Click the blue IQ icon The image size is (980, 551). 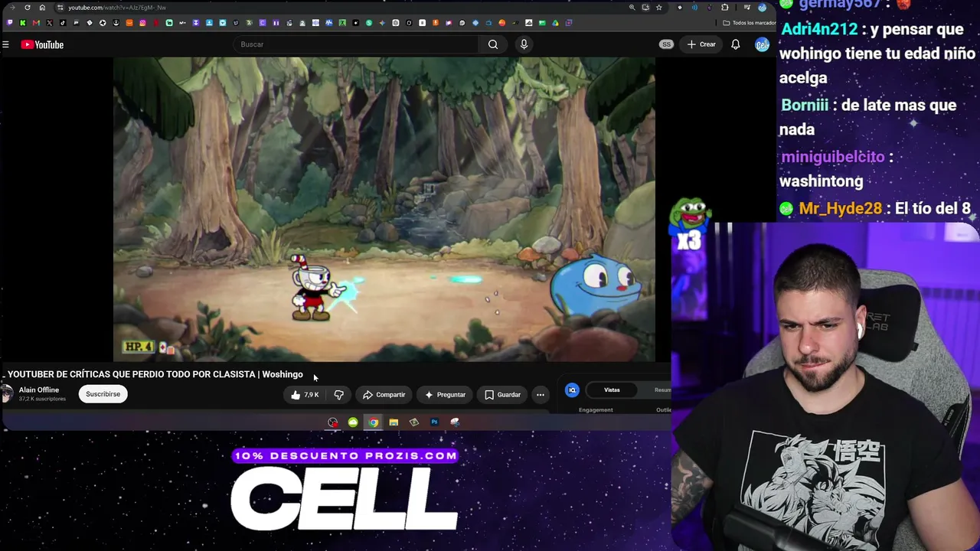tap(572, 390)
